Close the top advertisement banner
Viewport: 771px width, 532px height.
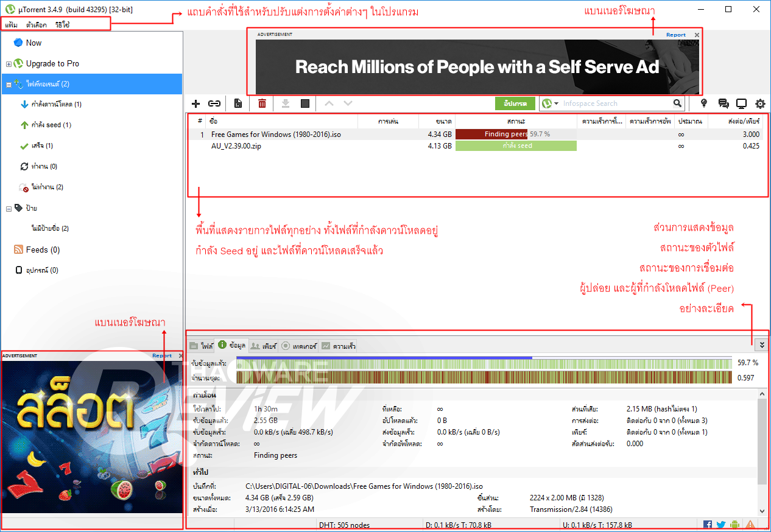click(697, 35)
